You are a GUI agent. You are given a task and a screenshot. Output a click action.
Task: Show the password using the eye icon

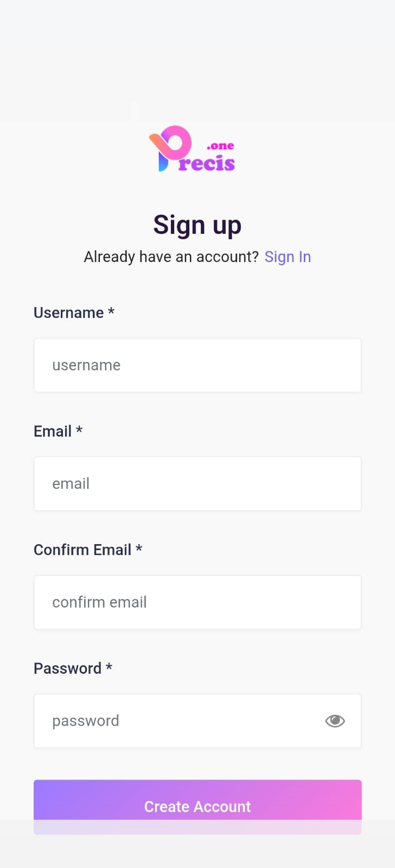pos(335,720)
